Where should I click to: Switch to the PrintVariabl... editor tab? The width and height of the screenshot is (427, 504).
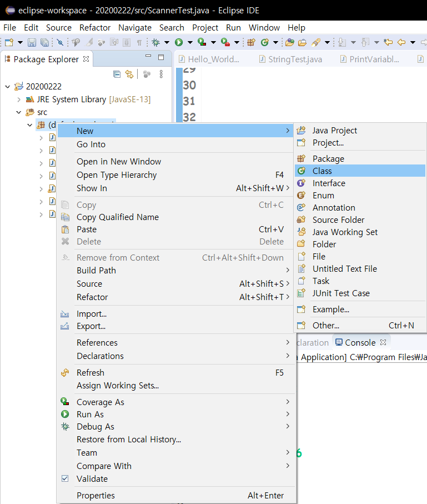point(370,59)
